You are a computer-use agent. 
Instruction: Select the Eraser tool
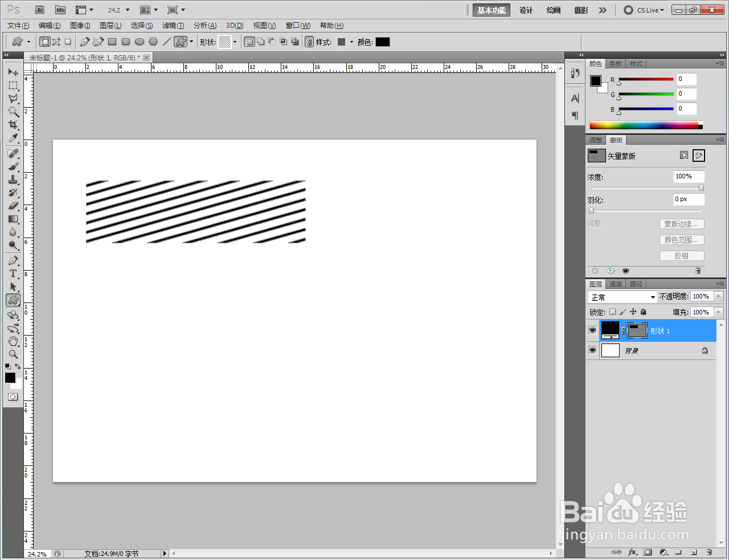[13, 206]
